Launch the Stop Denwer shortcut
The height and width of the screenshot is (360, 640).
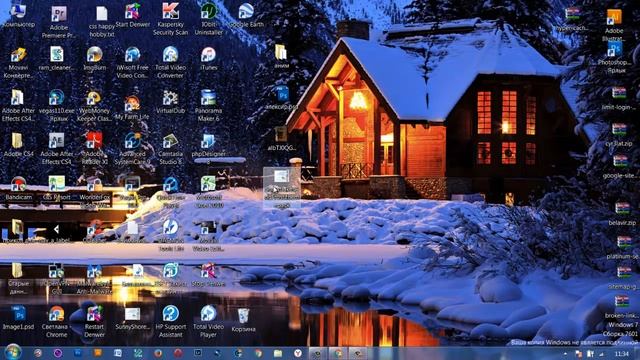click(x=208, y=275)
